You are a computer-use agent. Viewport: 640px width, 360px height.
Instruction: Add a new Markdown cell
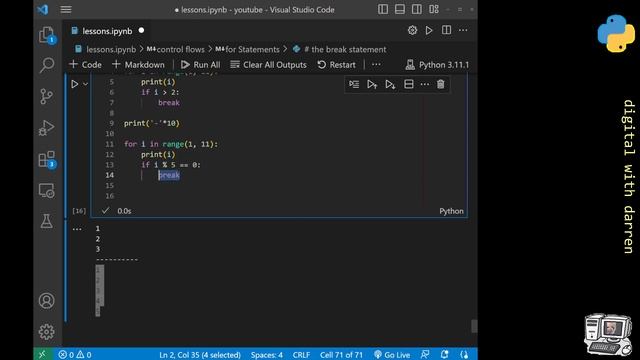coord(138,64)
